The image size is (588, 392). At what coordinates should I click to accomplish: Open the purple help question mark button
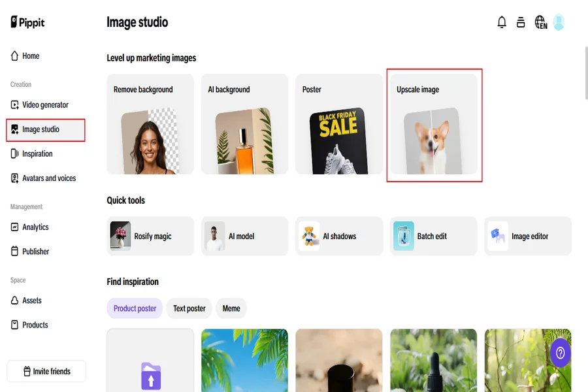(x=561, y=353)
